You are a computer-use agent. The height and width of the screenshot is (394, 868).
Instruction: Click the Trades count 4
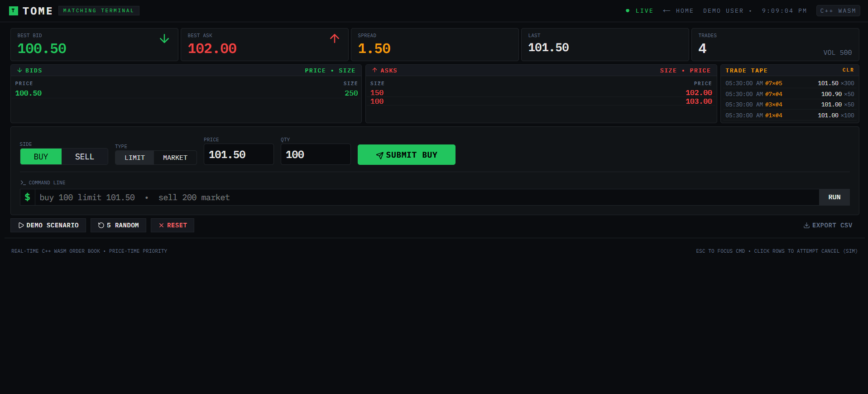point(702,48)
